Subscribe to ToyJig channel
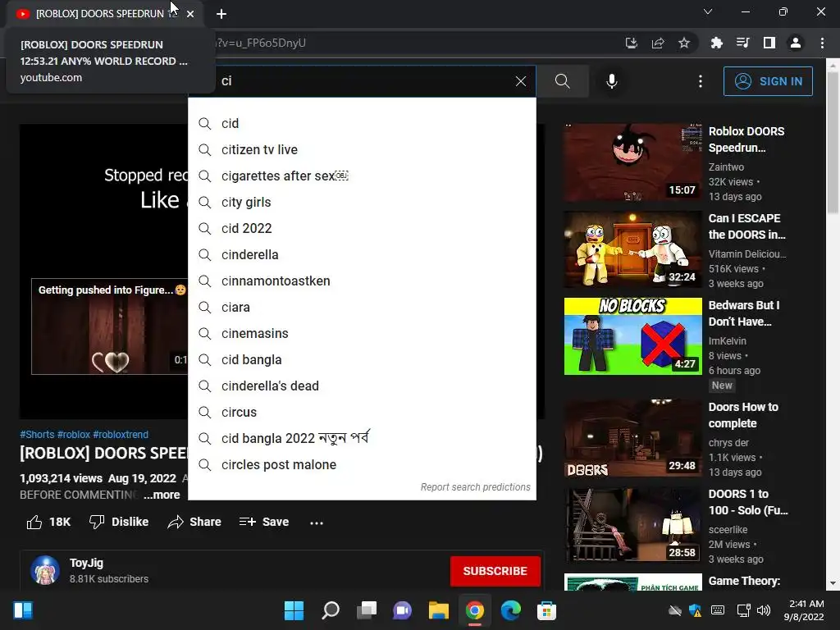Image resolution: width=840 pixels, height=630 pixels. click(x=495, y=572)
